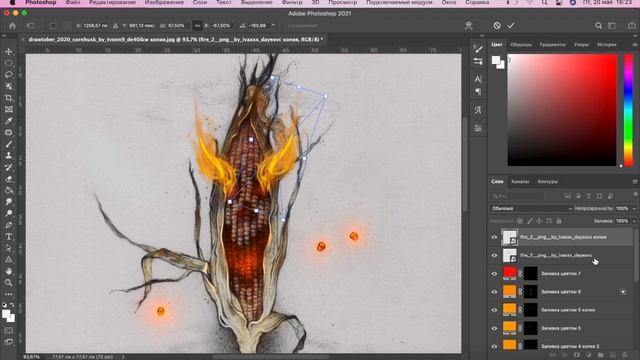Screen dimensions: 640x360
Task: Click the Opacity 100% value field
Action: pos(622,209)
